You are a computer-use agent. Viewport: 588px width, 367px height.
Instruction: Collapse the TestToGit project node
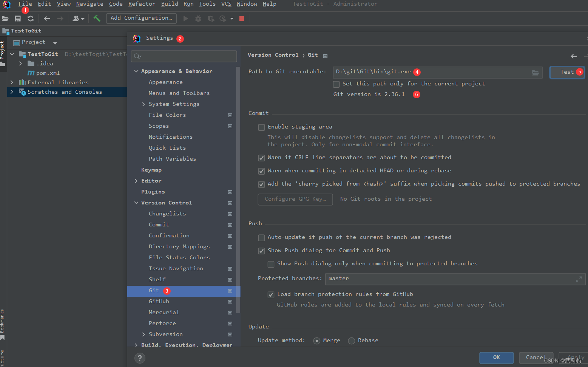coord(12,54)
